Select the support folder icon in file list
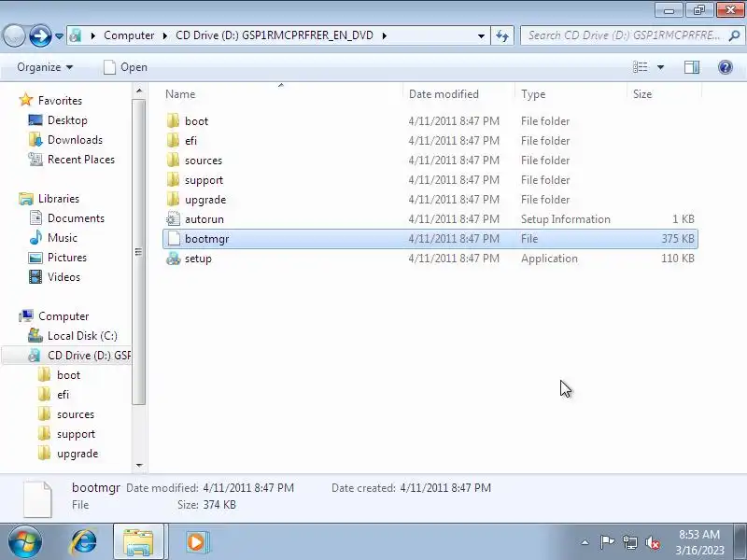 click(174, 179)
